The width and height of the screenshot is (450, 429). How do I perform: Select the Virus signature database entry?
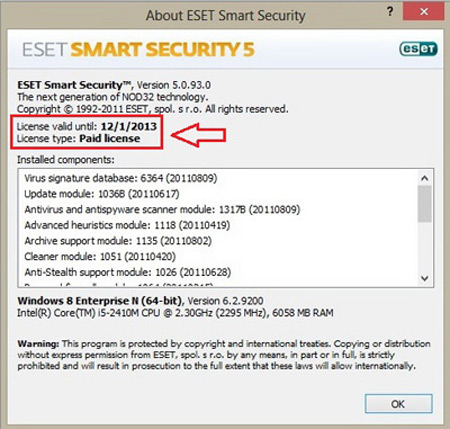tap(121, 178)
